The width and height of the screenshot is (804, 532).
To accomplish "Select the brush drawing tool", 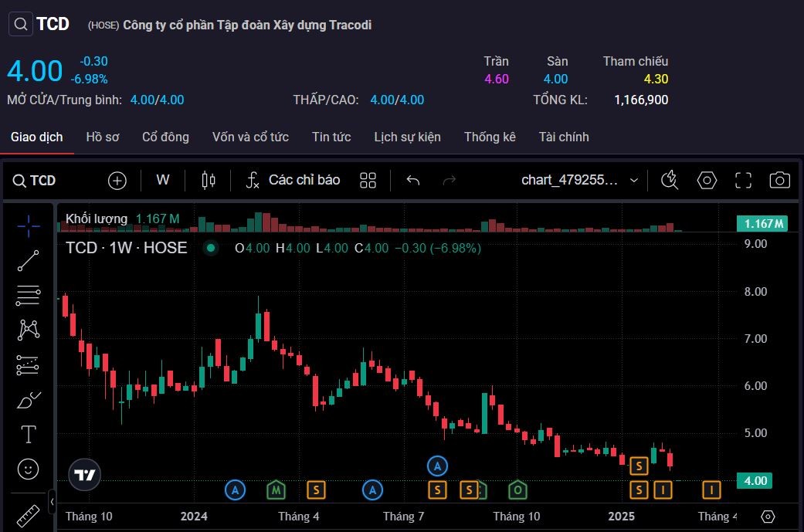I will pos(29,400).
